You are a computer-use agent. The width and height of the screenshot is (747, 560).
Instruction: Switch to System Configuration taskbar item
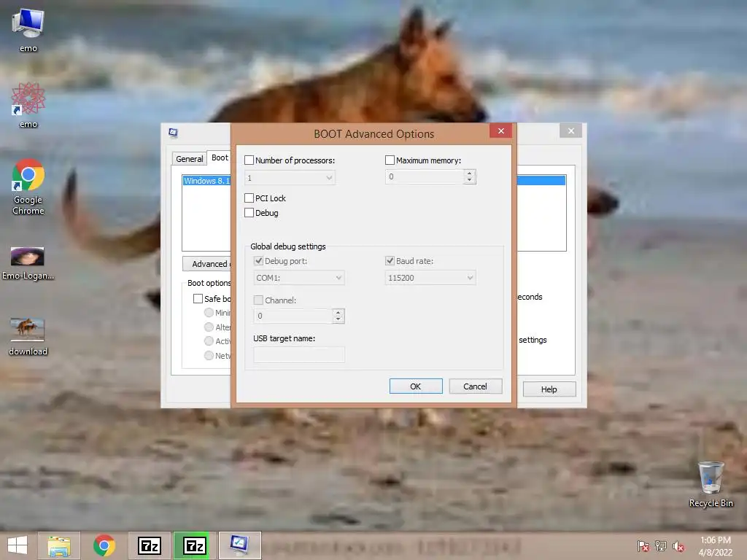[x=239, y=545]
